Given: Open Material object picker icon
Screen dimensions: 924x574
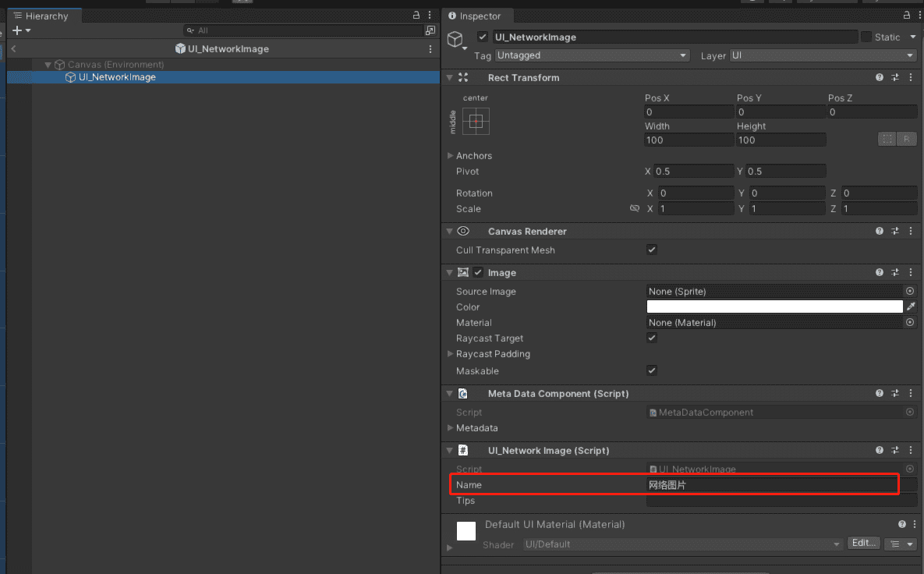Looking at the screenshot, I should pos(910,322).
